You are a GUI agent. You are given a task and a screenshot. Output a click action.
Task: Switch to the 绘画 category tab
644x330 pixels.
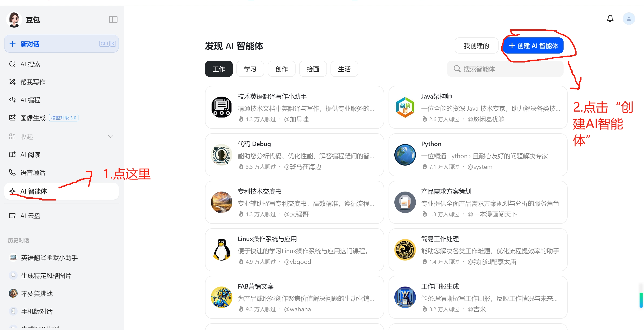click(x=313, y=69)
